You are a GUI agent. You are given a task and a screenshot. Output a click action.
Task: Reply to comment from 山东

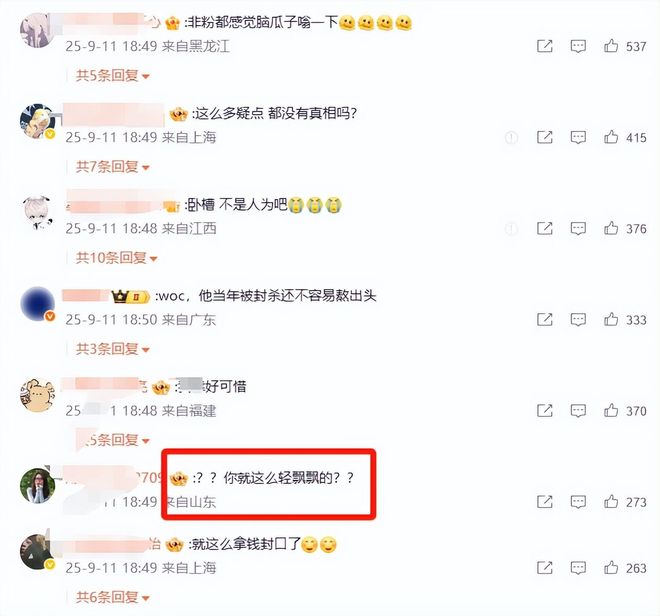pos(578,502)
